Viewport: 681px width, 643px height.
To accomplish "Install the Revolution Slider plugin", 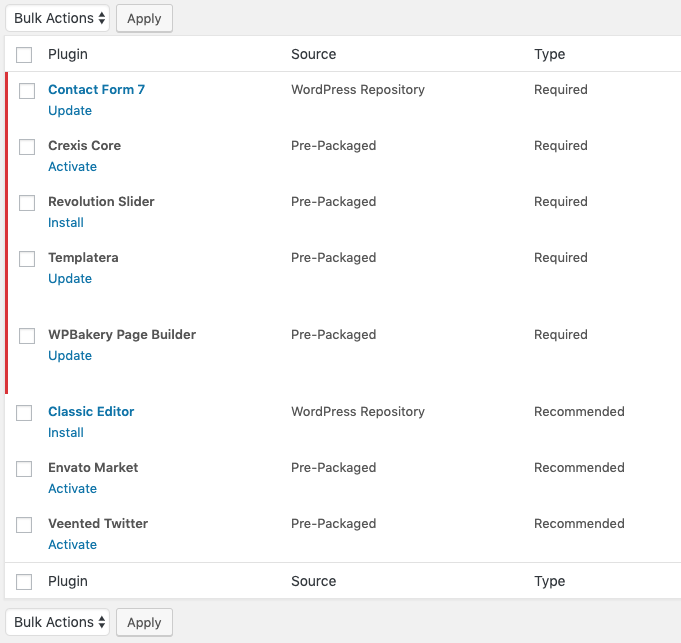I will tap(66, 222).
